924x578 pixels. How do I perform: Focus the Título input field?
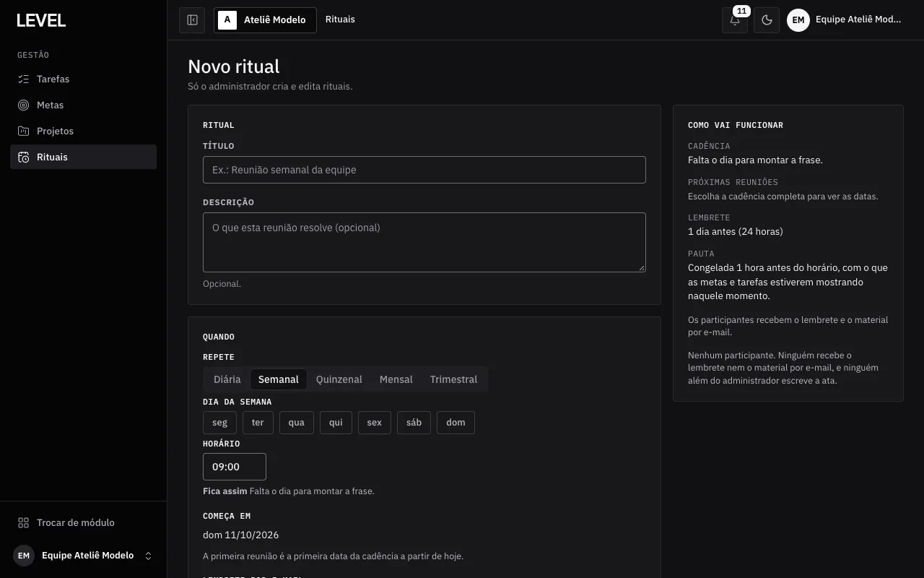424,170
